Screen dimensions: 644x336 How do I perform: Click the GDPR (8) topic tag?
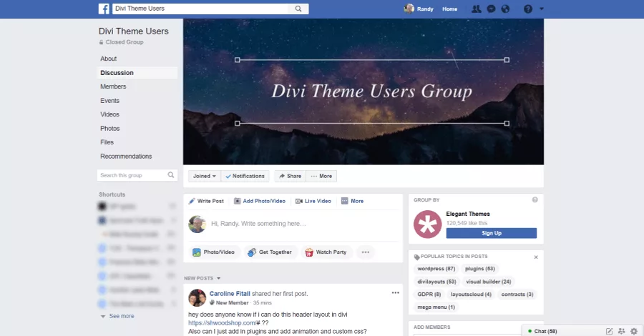pyautogui.click(x=429, y=295)
